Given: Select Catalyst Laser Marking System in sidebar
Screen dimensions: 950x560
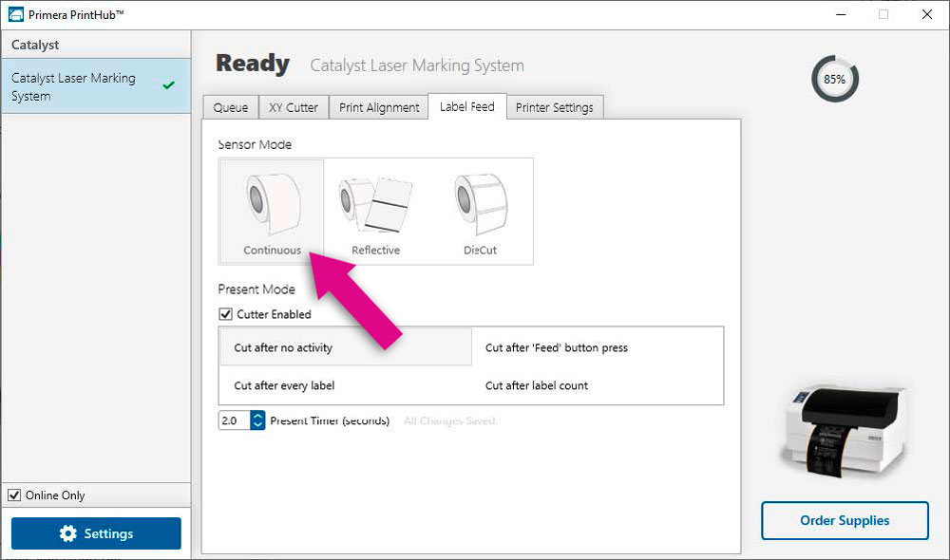Looking at the screenshot, I should click(96, 86).
